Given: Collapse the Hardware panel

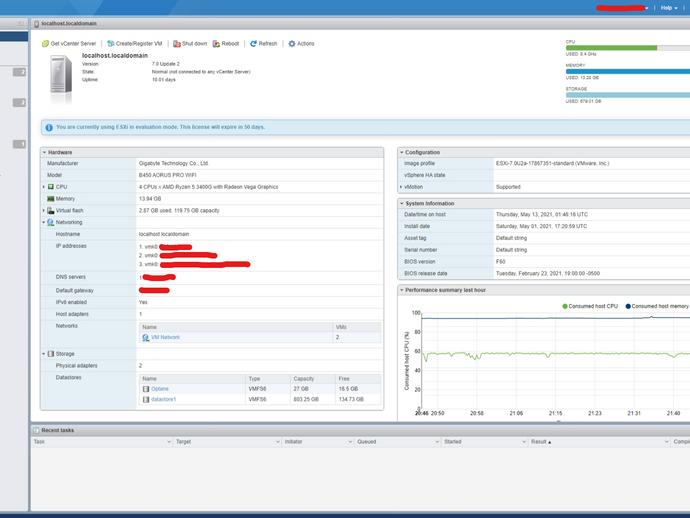Looking at the screenshot, I should click(44, 152).
